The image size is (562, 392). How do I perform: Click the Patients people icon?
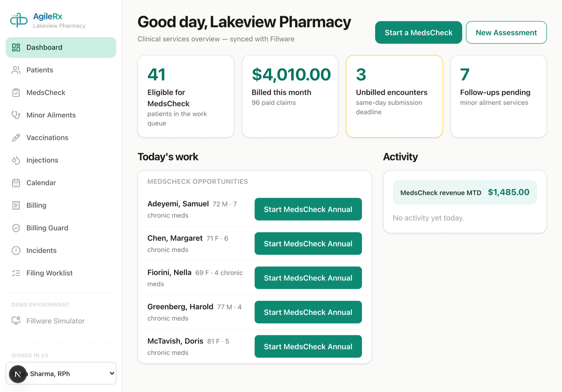(x=16, y=70)
